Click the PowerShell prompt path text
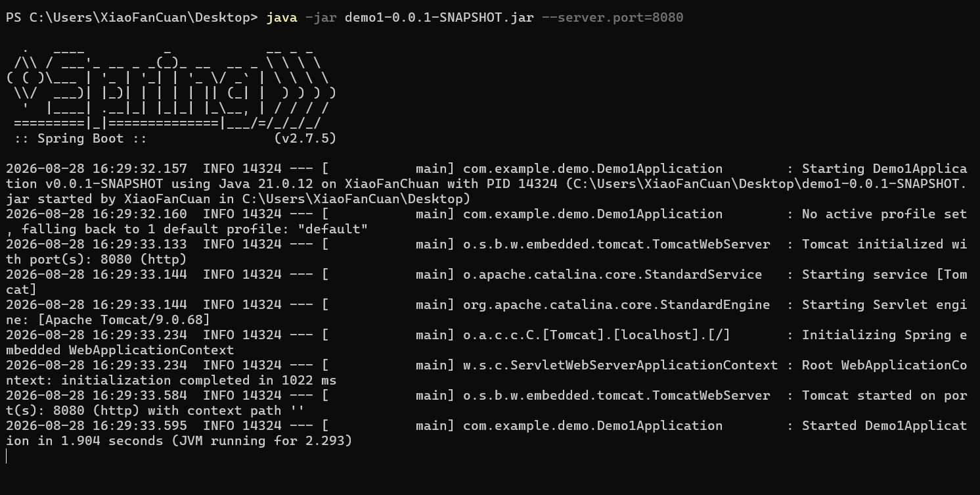 point(131,18)
